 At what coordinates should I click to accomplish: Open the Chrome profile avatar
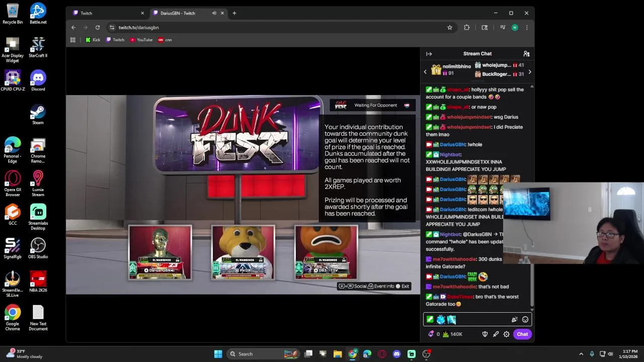[515, 27]
